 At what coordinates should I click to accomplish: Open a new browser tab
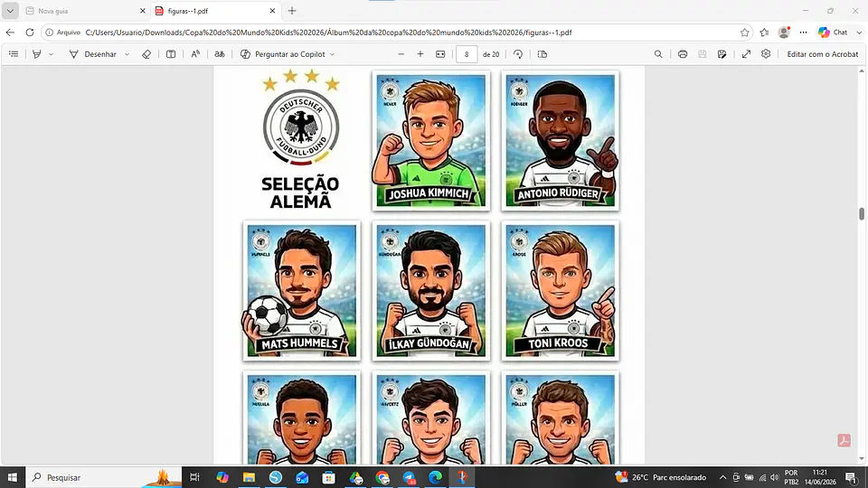point(292,11)
